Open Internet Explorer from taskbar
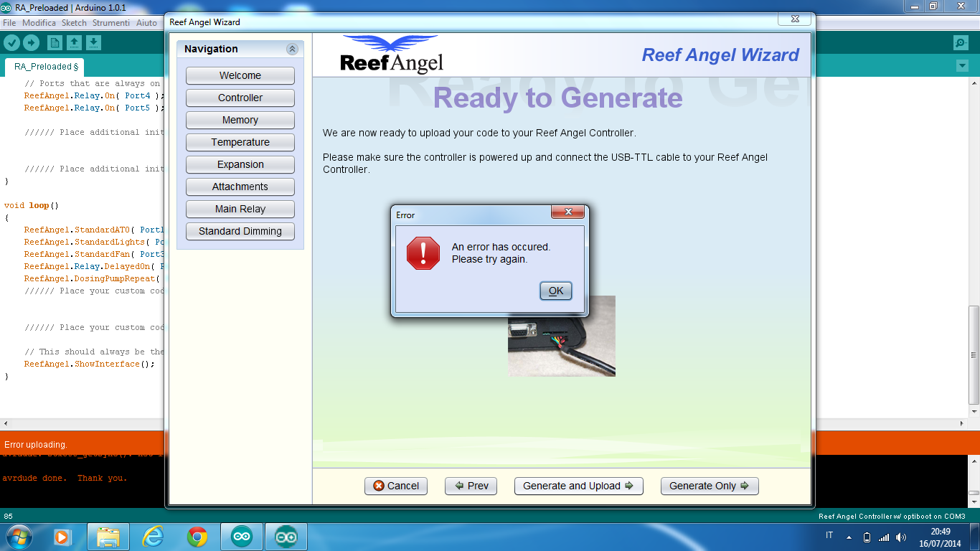The image size is (980, 551). [x=153, y=537]
